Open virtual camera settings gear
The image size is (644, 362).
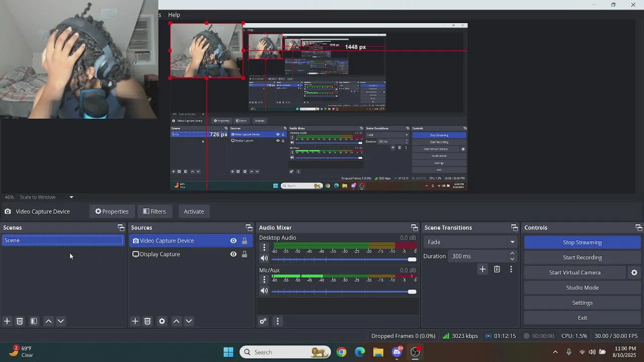pyautogui.click(x=634, y=273)
